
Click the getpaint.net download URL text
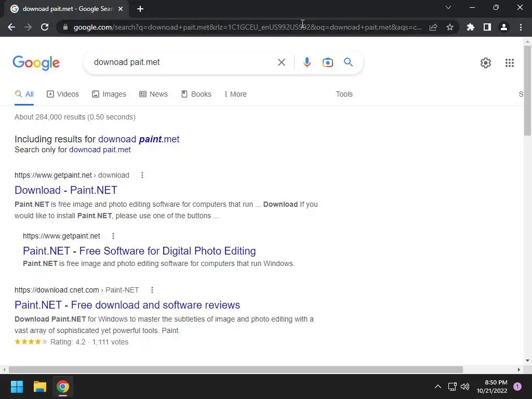pyautogui.click(x=72, y=175)
